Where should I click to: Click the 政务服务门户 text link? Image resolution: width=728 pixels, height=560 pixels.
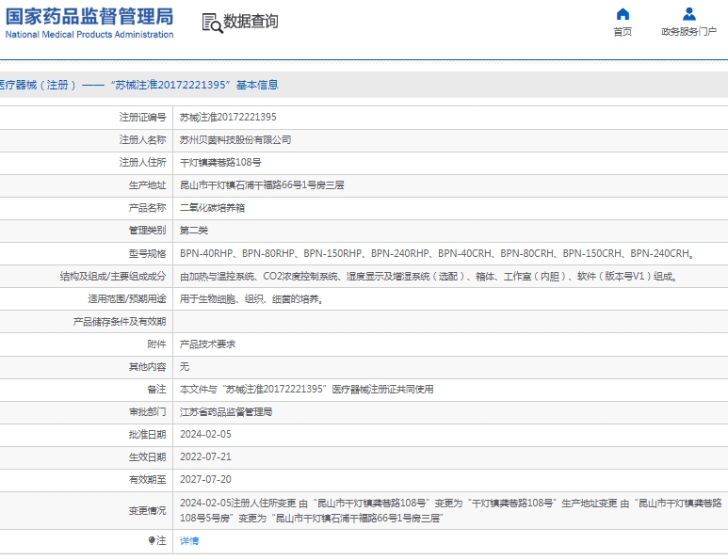coord(689,32)
